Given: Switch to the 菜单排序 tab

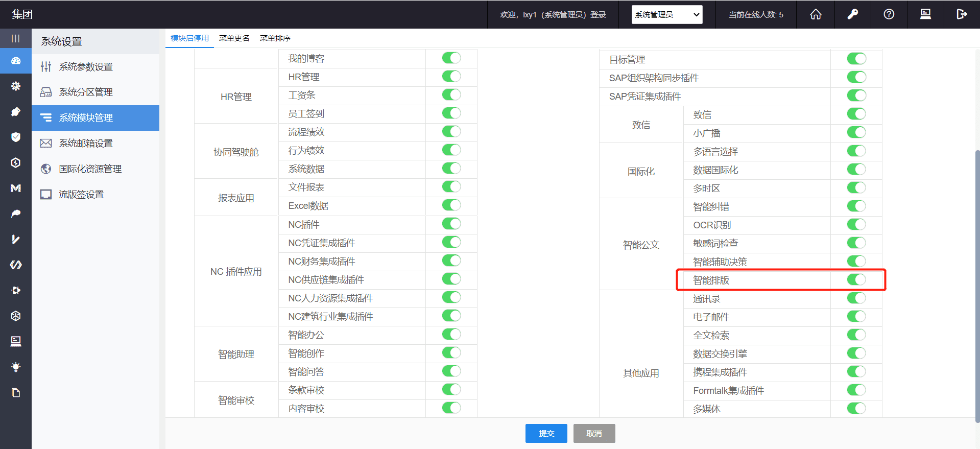Looking at the screenshot, I should click(x=275, y=38).
